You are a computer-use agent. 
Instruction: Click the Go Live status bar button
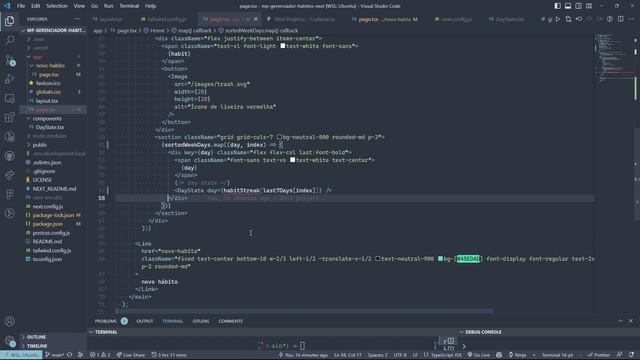479,355
